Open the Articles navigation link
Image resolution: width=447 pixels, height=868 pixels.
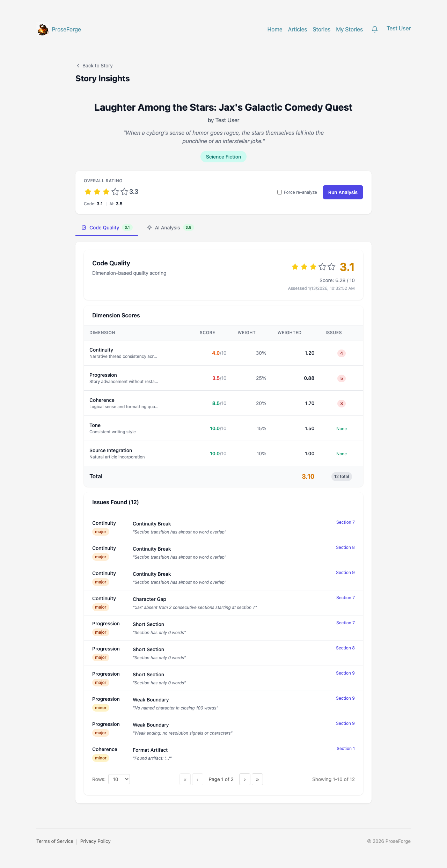(298, 30)
